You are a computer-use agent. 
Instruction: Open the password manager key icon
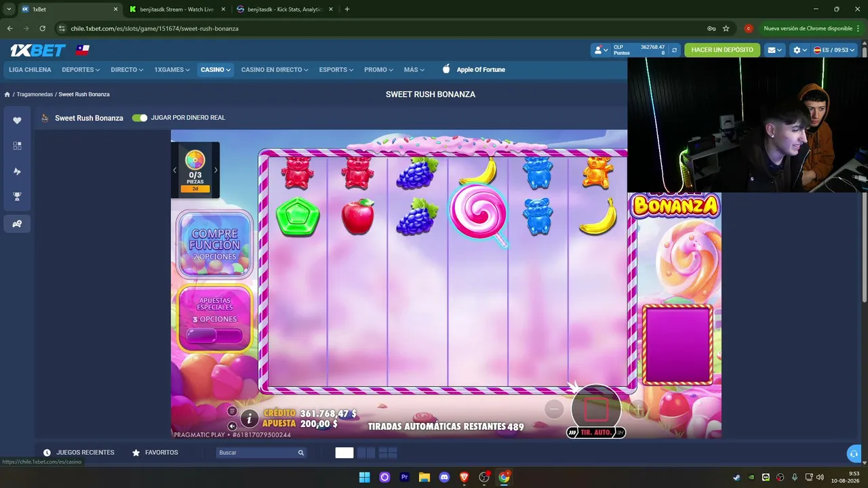(711, 28)
